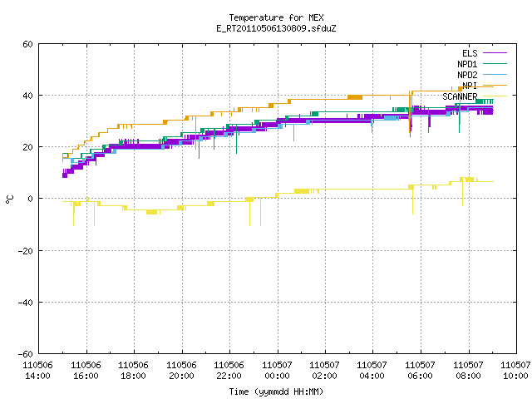Click the x-axis tick 110507 04:00

pyautogui.click(x=372, y=371)
